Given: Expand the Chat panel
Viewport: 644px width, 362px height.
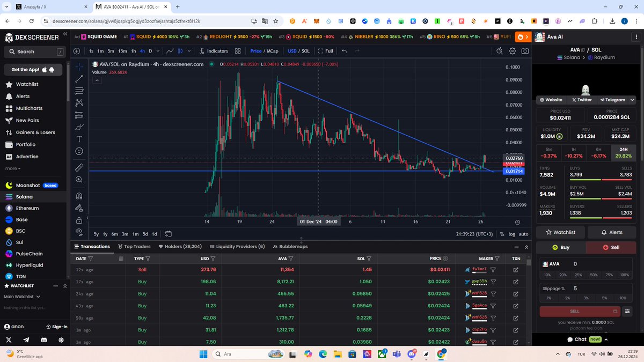Looking at the screenshot, I should (587, 339).
